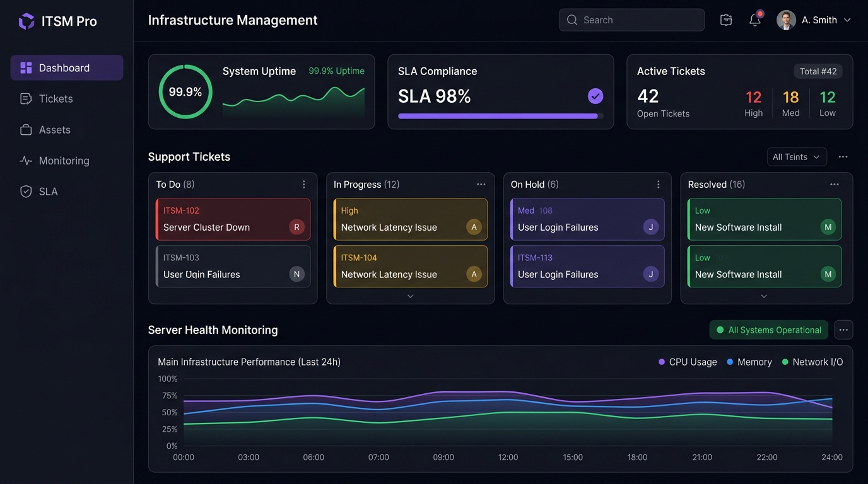Open the Med 108 User Login card
Viewport: 868px width, 484px height.
587,219
